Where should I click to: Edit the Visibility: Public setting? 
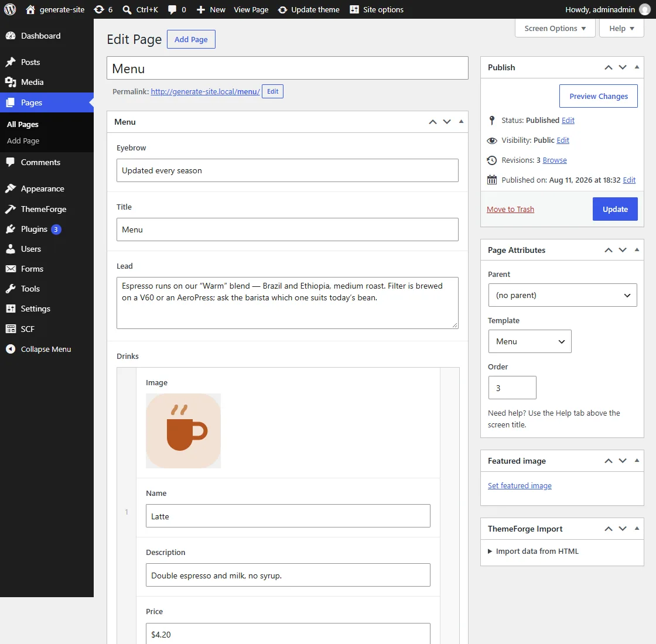pyautogui.click(x=563, y=140)
